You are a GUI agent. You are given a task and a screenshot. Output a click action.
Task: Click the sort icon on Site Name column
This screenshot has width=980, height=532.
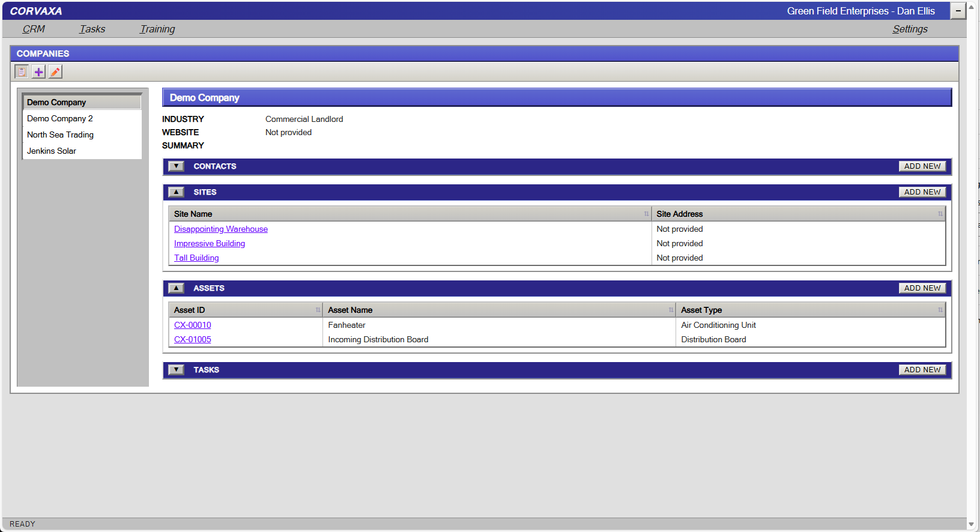pos(646,214)
